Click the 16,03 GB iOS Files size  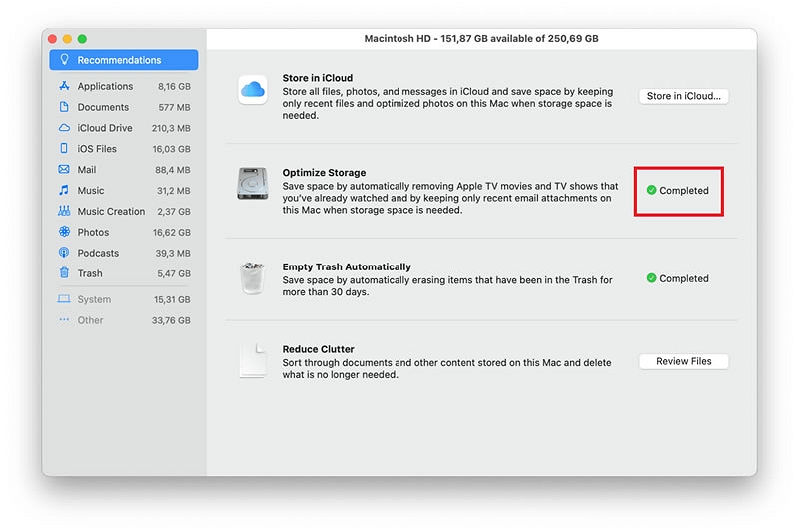coord(171,149)
